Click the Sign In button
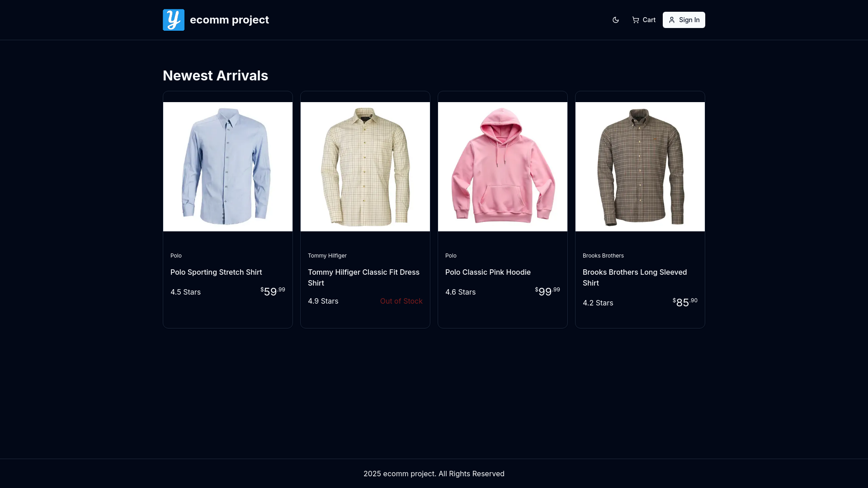This screenshot has height=488, width=868. click(x=684, y=20)
